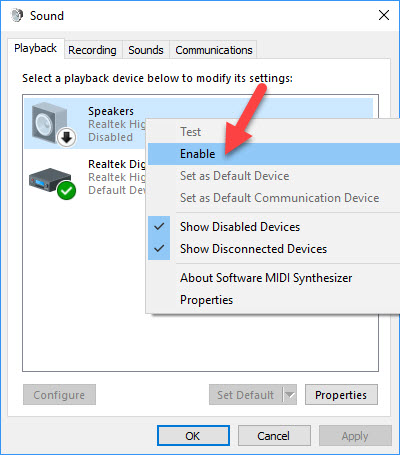
Task: Select the Speakers device icon
Action: [x=49, y=122]
